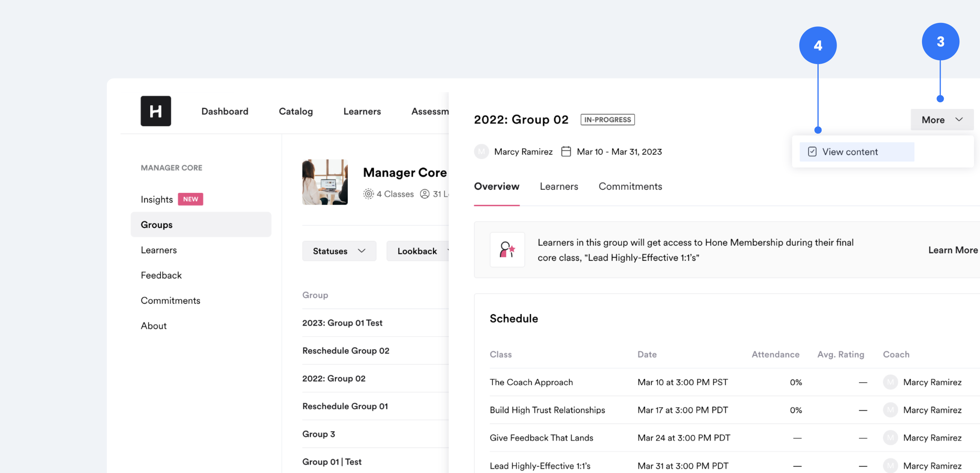
Task: Open the Reschedule Group 02 group from the list
Action: (346, 350)
